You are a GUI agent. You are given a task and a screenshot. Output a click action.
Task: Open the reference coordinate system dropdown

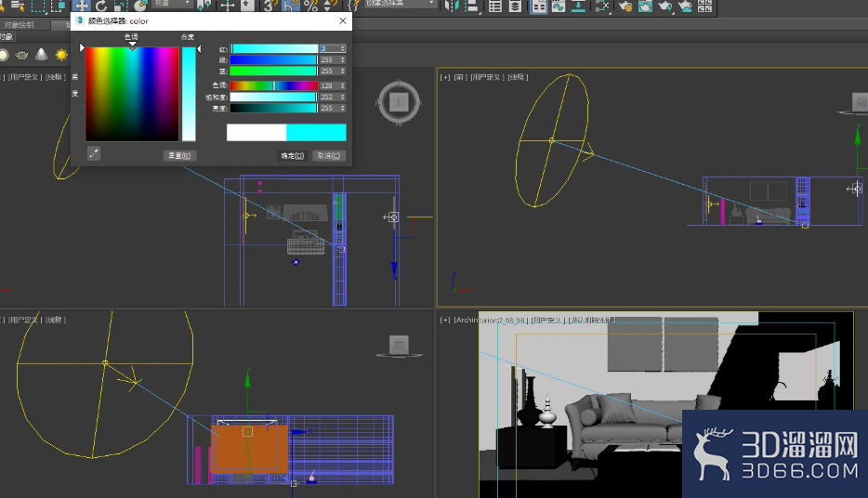point(172,4)
